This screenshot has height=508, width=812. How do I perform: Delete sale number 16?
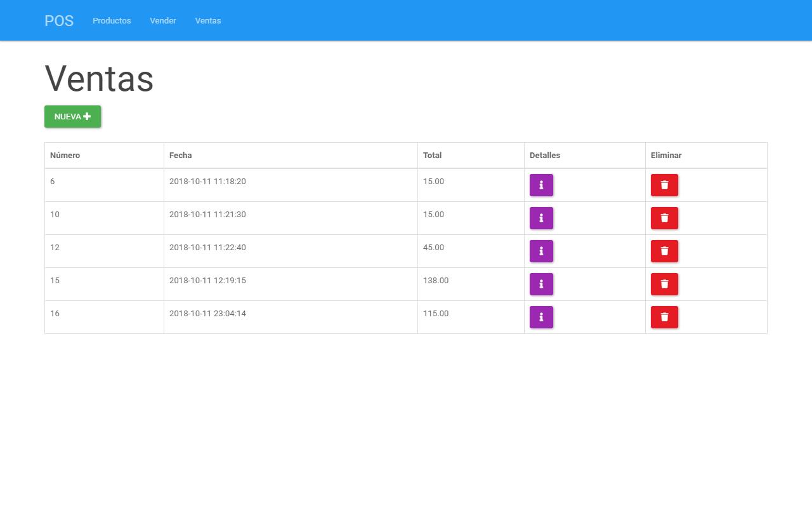coord(664,317)
